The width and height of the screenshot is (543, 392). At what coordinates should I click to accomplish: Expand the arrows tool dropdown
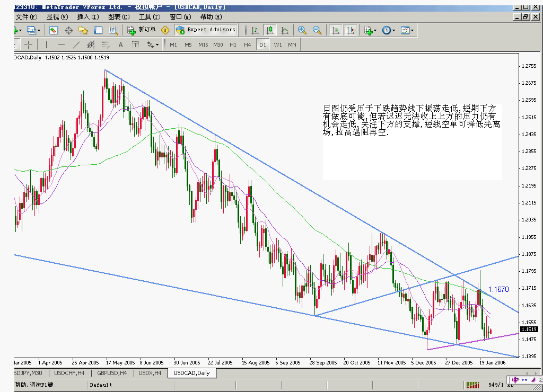click(157, 44)
